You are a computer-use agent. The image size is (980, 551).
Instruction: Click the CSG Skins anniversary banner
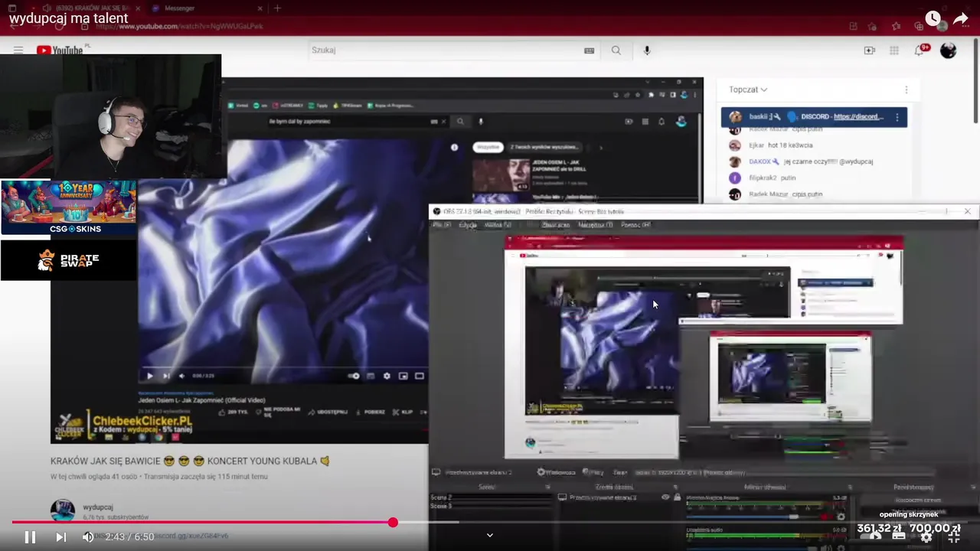[x=69, y=207]
